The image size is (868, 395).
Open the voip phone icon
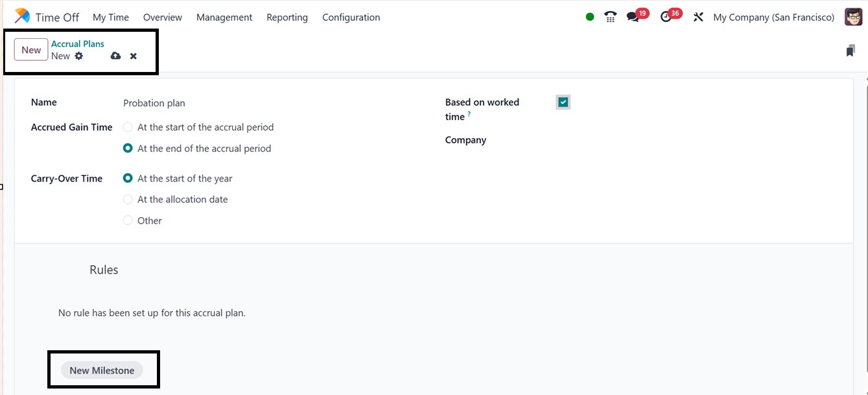click(610, 17)
